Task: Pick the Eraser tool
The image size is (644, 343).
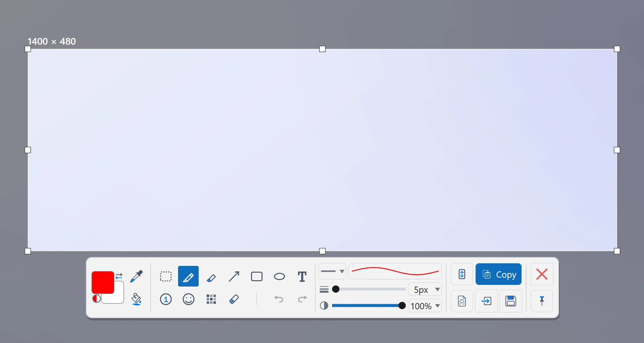Action: tap(234, 299)
